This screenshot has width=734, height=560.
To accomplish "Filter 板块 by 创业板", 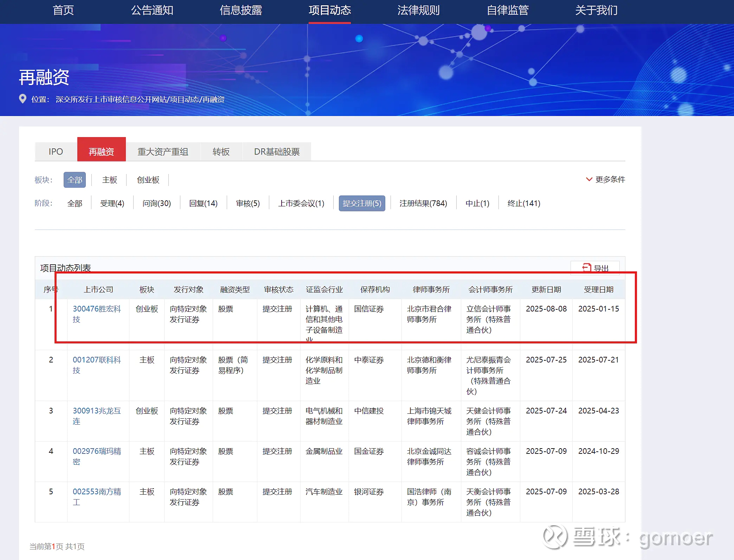I will pyautogui.click(x=148, y=180).
